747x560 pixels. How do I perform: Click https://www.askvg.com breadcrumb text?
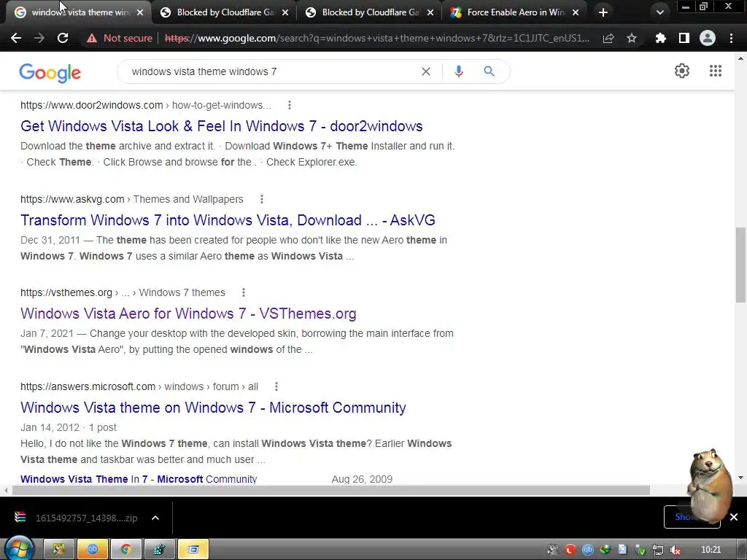click(72, 199)
